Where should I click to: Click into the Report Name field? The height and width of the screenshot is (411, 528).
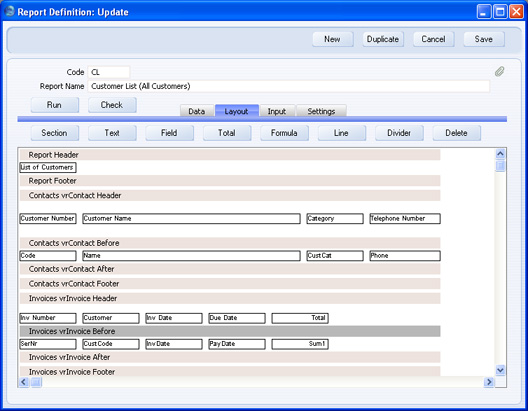tap(289, 86)
